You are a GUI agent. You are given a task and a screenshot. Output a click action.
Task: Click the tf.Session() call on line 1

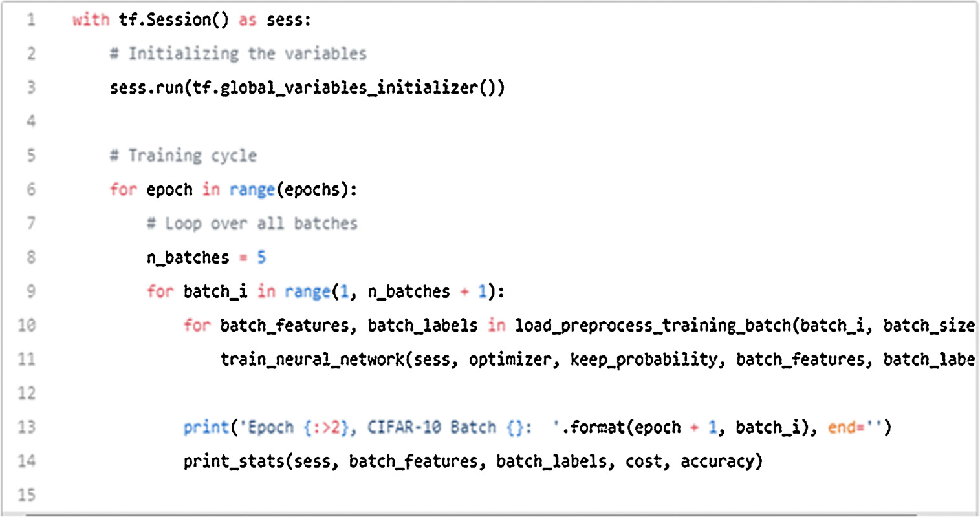[173, 19]
